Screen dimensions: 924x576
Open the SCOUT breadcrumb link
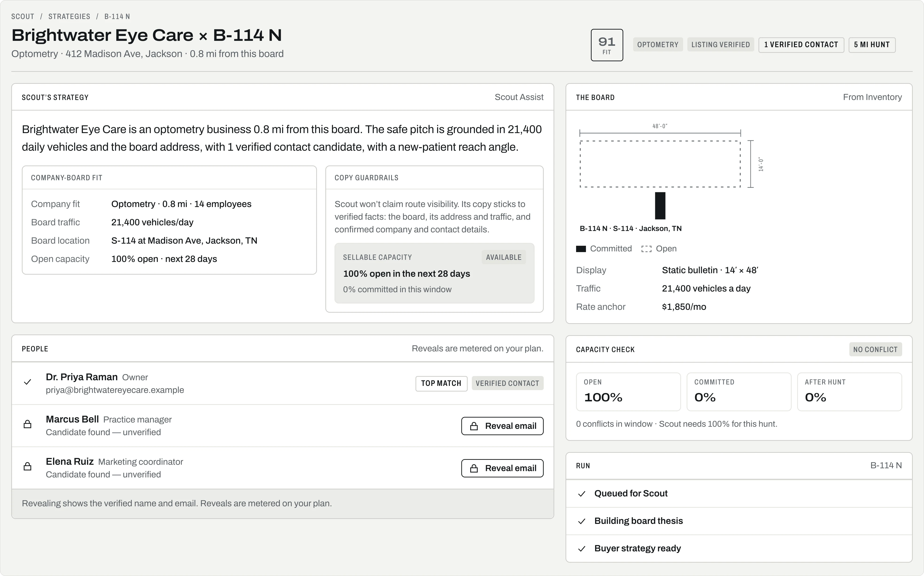(23, 16)
